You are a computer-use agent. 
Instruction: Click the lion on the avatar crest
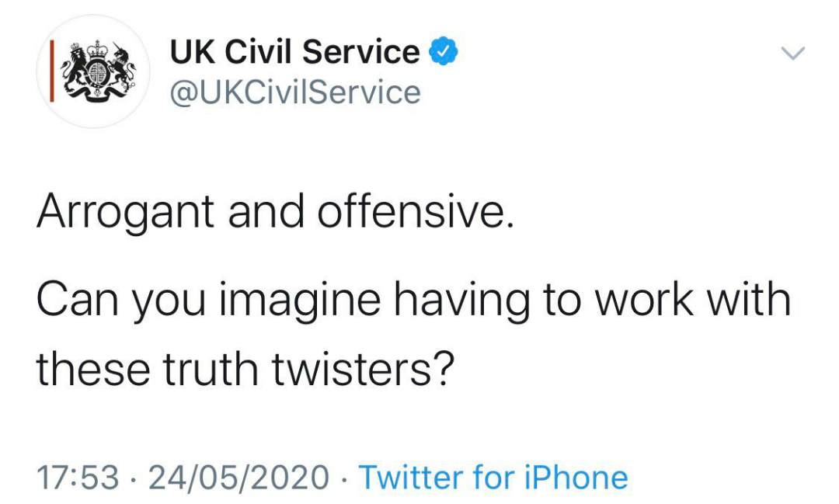click(78, 71)
